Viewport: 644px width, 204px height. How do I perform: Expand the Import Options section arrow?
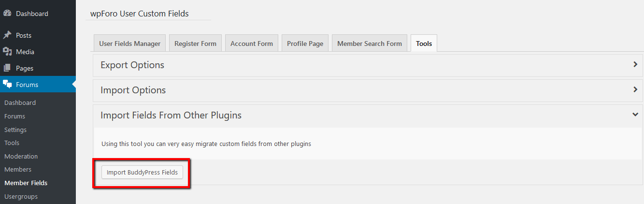[x=635, y=89]
